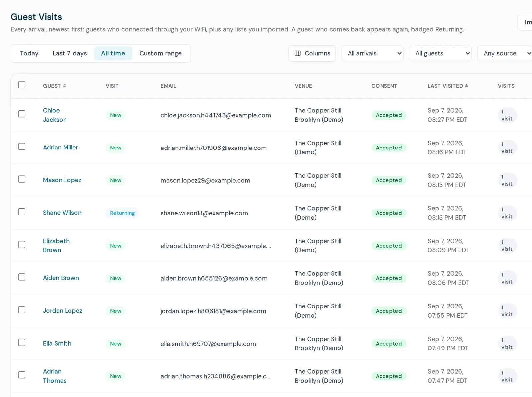Open Elizabeth Brown guest profile
This screenshot has width=532, height=397.
[x=56, y=246]
